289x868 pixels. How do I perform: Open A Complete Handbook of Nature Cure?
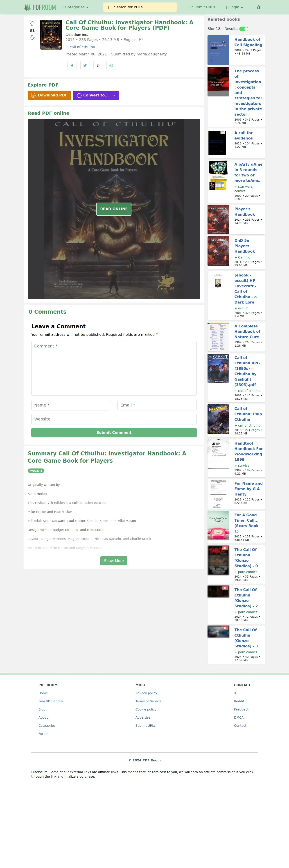(247, 331)
